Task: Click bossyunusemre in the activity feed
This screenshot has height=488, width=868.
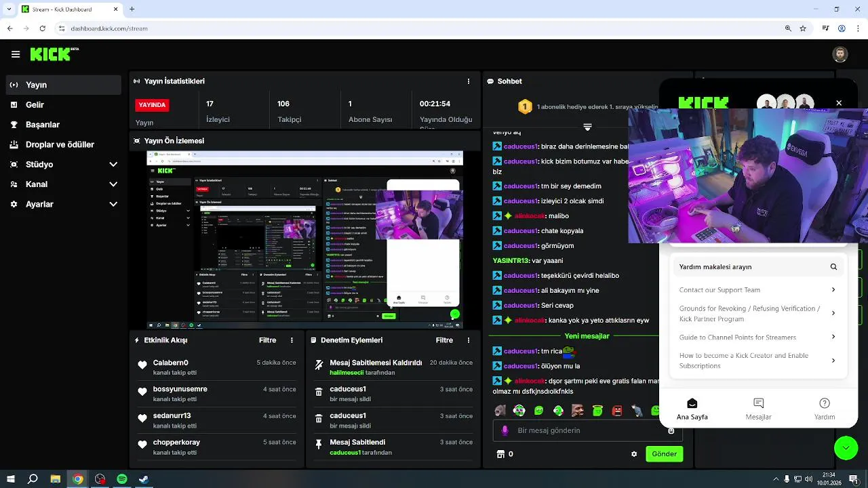Action: pos(180,389)
